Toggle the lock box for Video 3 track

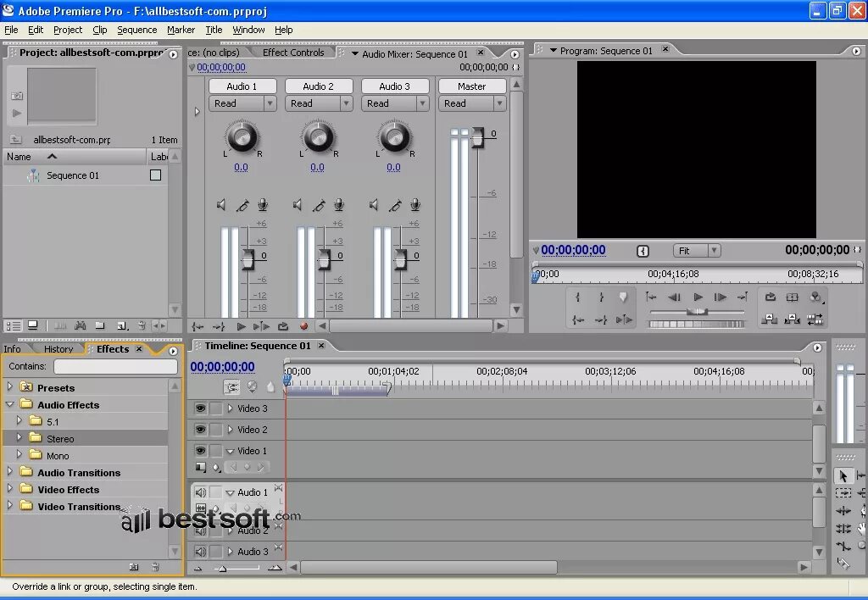[216, 408]
